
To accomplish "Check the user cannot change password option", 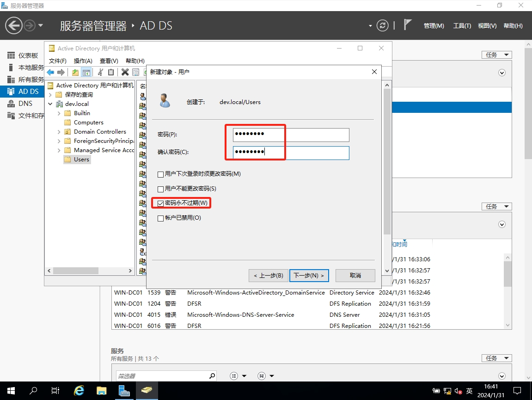I will coord(161,189).
